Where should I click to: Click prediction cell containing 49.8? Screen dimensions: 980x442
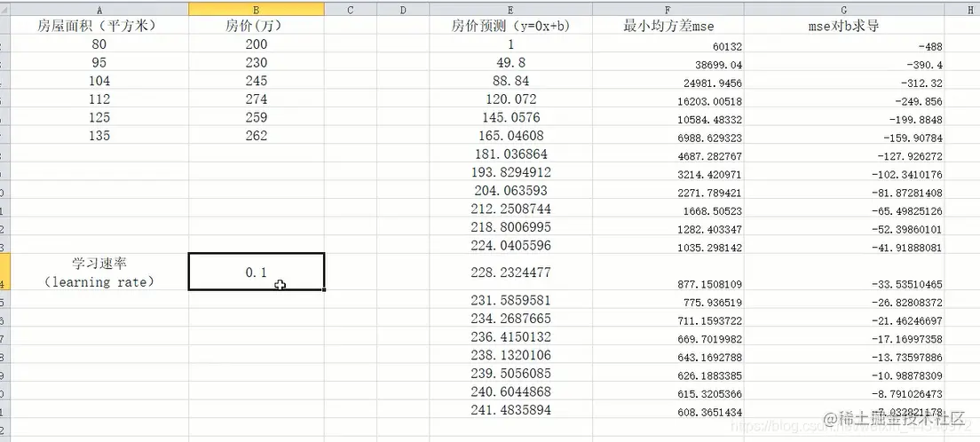click(510, 62)
